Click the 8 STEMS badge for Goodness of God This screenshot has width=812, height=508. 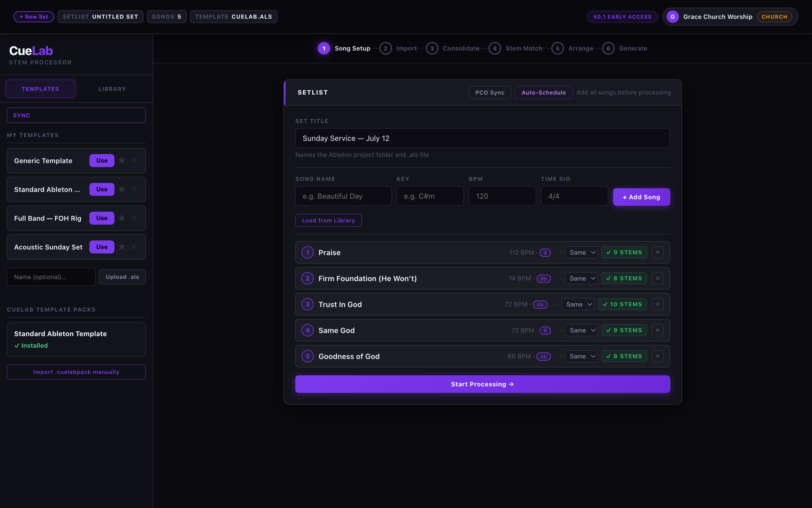click(x=624, y=356)
